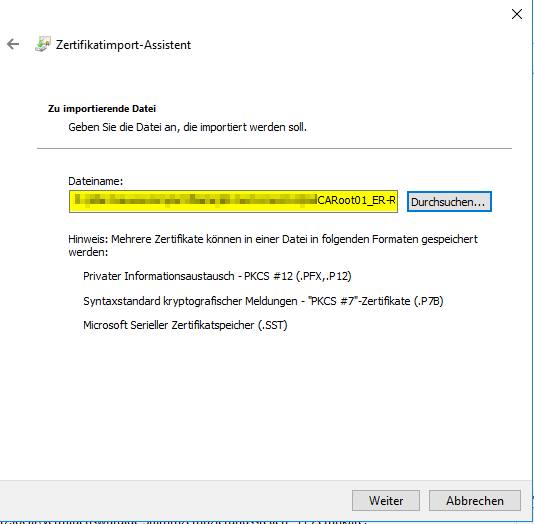Cancel the import with Abbrechen

(475, 501)
